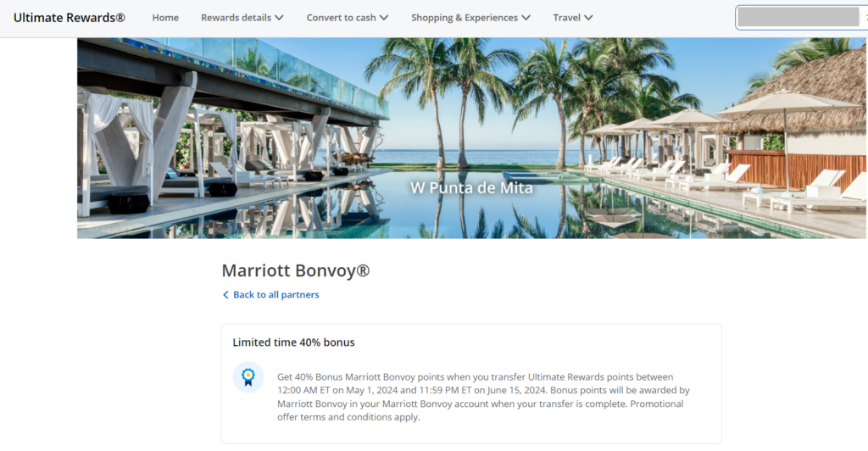Click the Ultimate Rewards logo text
Viewport: 868px width, 451px height.
(70, 18)
